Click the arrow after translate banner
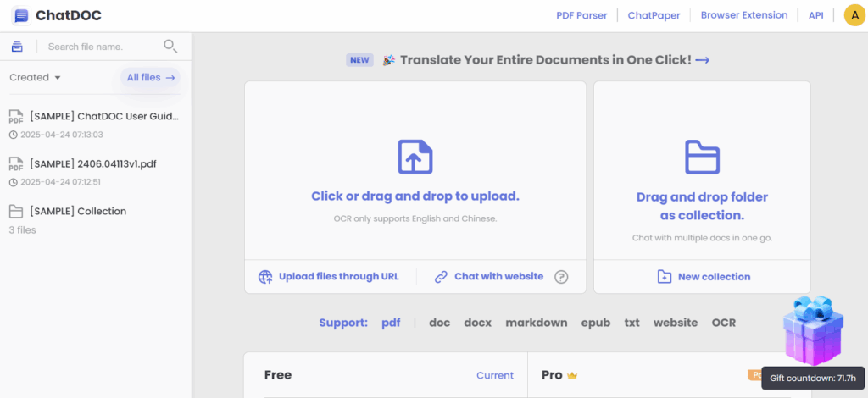The height and width of the screenshot is (398, 868). pyautogui.click(x=703, y=59)
